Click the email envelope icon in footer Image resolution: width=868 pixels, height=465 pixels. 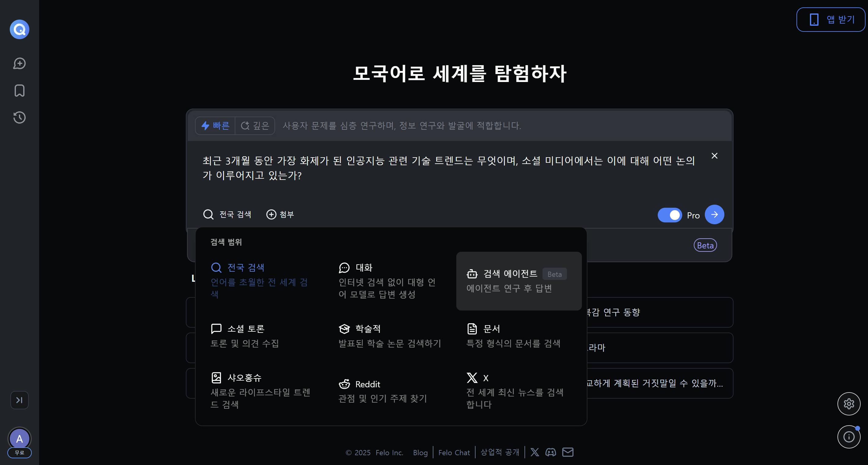568,452
